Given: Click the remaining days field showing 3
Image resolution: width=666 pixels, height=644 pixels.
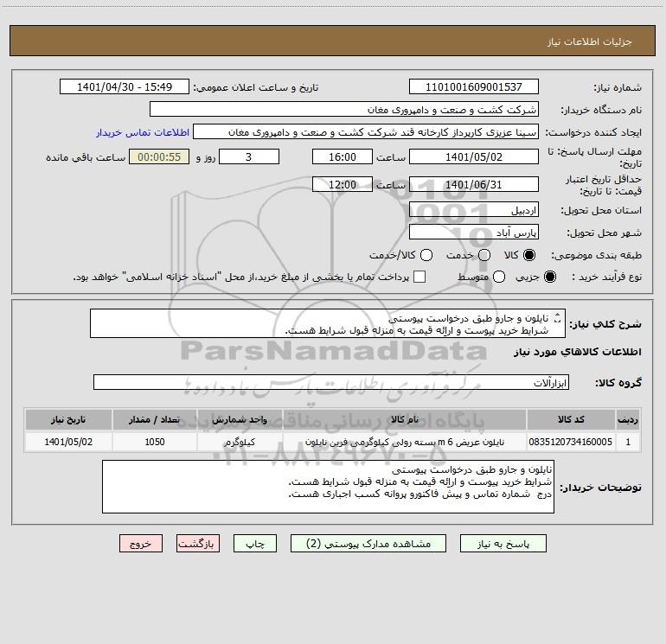Looking at the screenshot, I should point(249,156).
